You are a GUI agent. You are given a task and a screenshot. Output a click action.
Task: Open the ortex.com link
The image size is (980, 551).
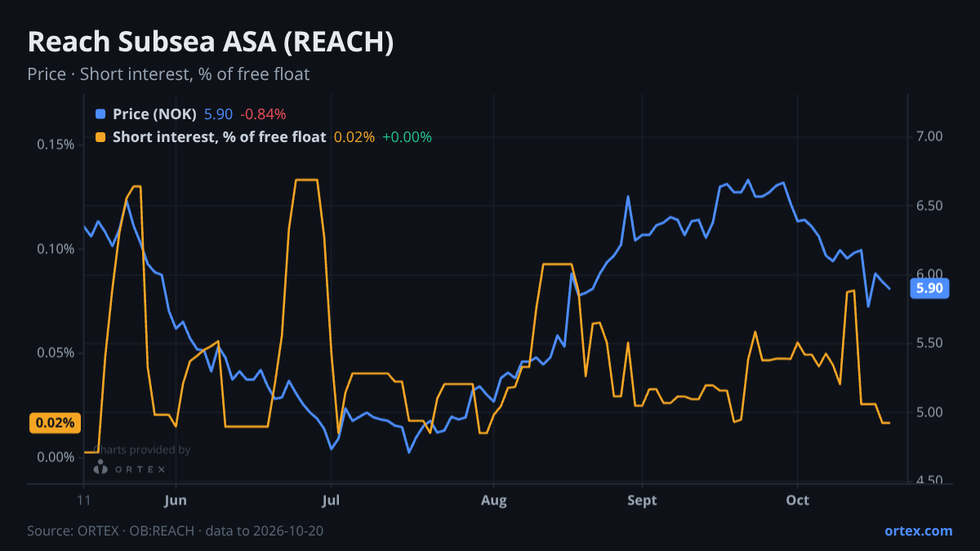(x=918, y=531)
